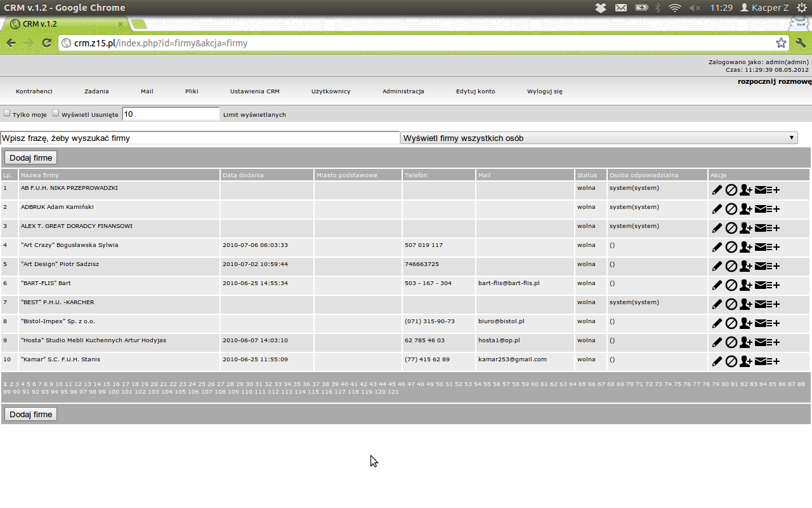Envelope icon for "Bistol-Impex" Sp. z o.o.

[761, 323]
